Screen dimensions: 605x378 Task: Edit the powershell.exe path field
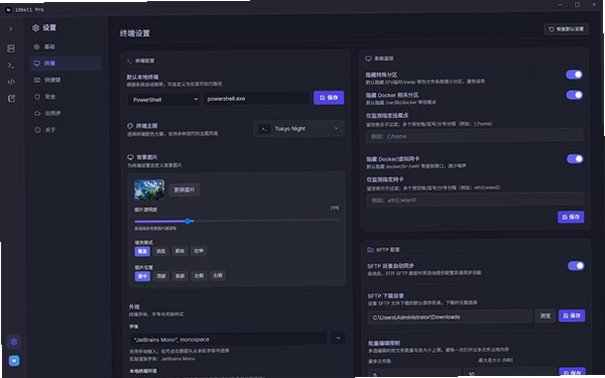[x=257, y=99]
